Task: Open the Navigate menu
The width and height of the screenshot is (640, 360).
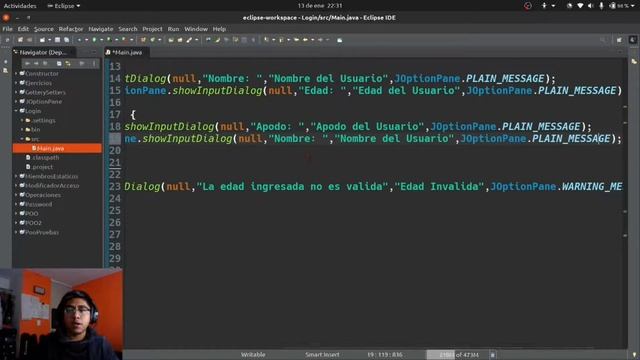Action: point(100,29)
